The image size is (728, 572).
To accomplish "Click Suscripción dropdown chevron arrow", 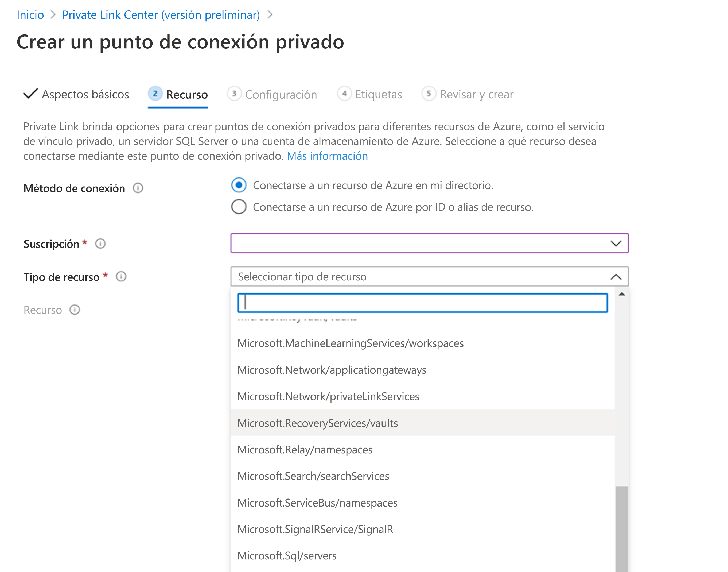I will 616,244.
